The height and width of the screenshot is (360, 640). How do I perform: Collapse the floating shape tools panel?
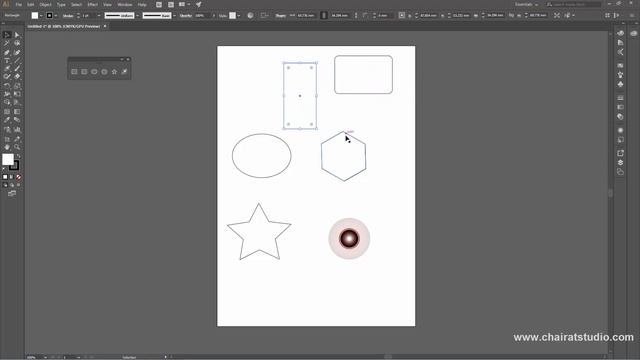click(122, 59)
